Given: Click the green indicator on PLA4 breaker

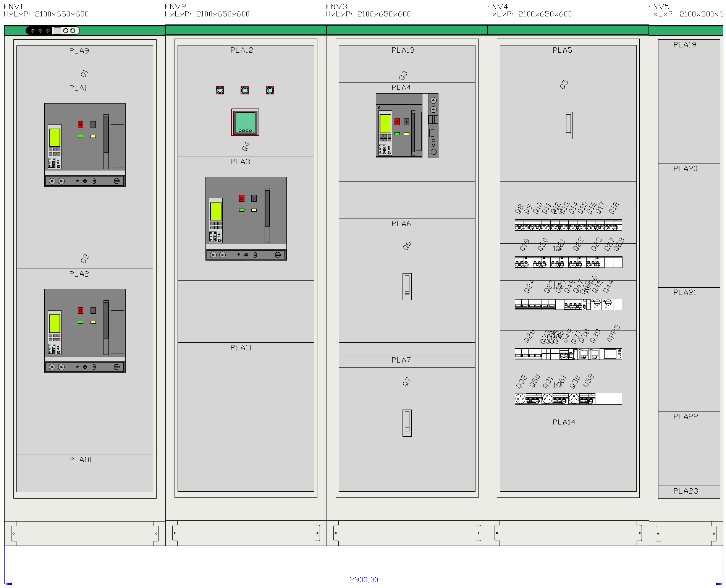Looking at the screenshot, I should tap(397, 134).
